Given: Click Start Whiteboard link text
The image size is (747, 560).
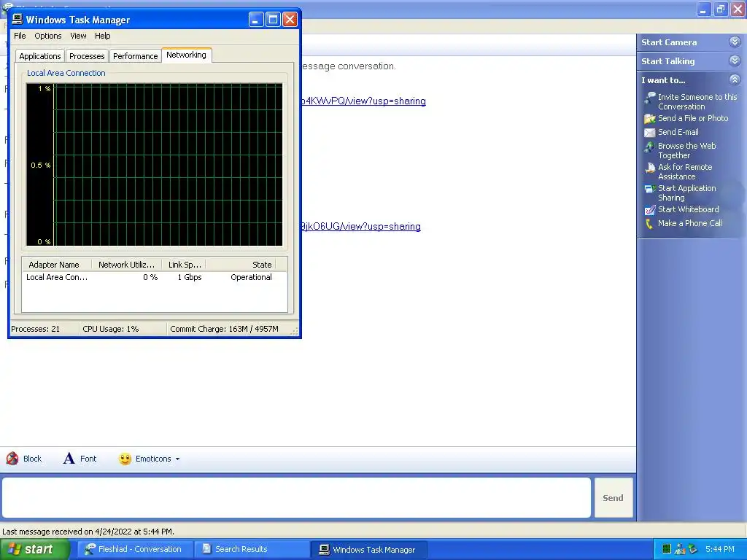Looking at the screenshot, I should pyautogui.click(x=689, y=209).
